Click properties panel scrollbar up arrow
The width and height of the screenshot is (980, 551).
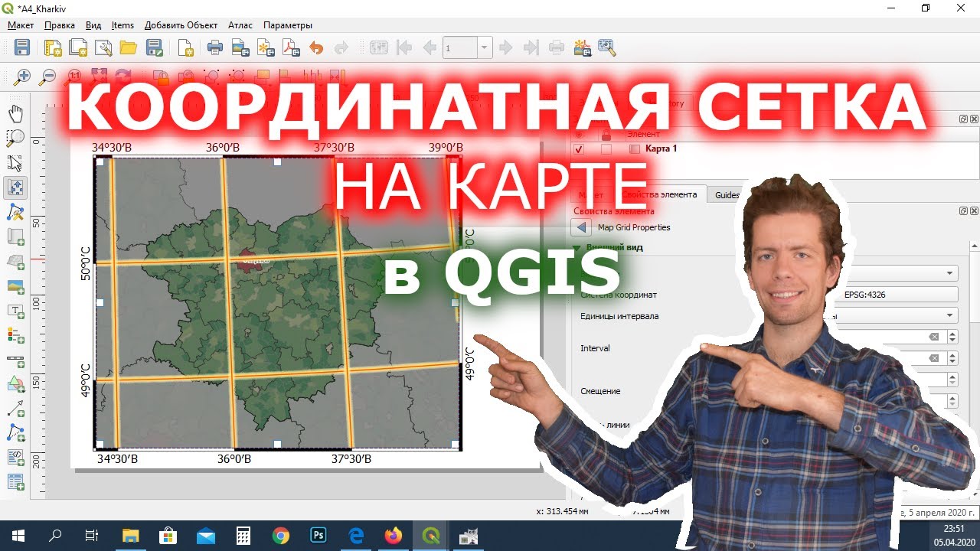(x=975, y=246)
